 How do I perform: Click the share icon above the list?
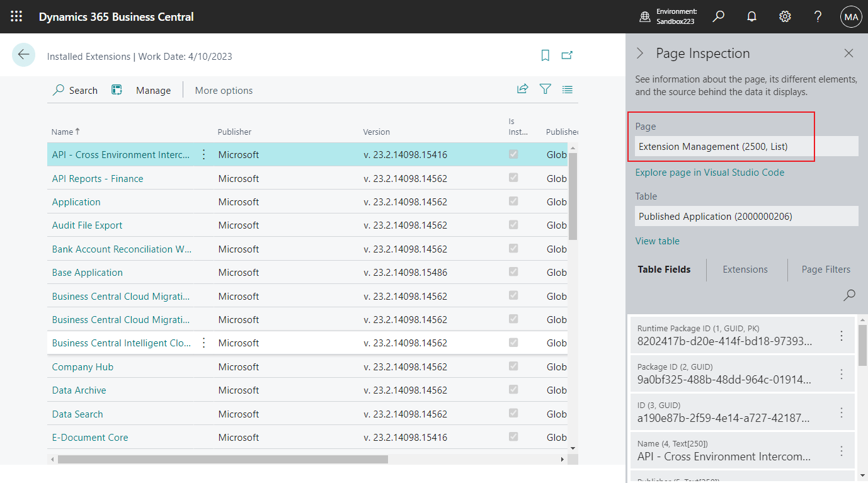(x=522, y=89)
